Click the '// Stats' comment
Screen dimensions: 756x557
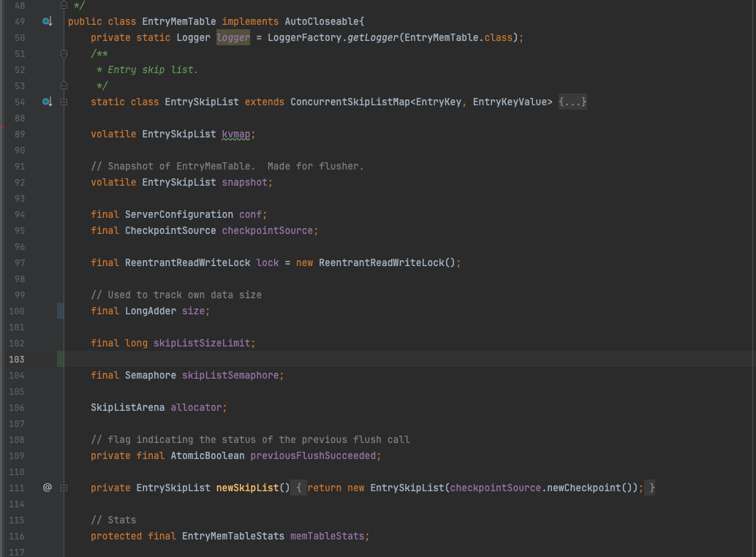pyautogui.click(x=113, y=520)
